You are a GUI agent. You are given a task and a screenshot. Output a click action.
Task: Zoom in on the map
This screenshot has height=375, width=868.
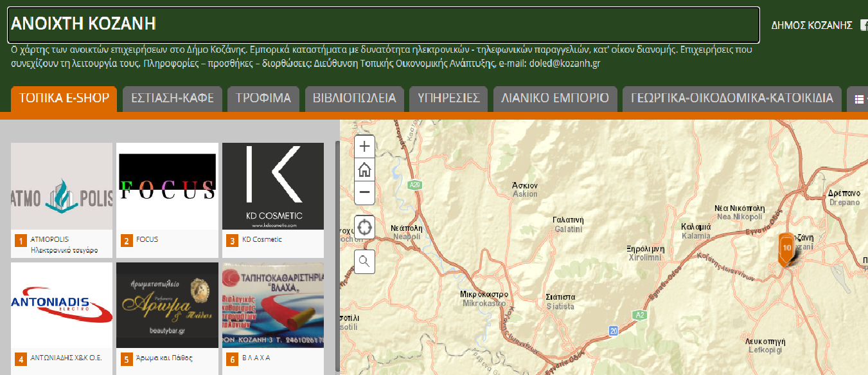click(364, 147)
